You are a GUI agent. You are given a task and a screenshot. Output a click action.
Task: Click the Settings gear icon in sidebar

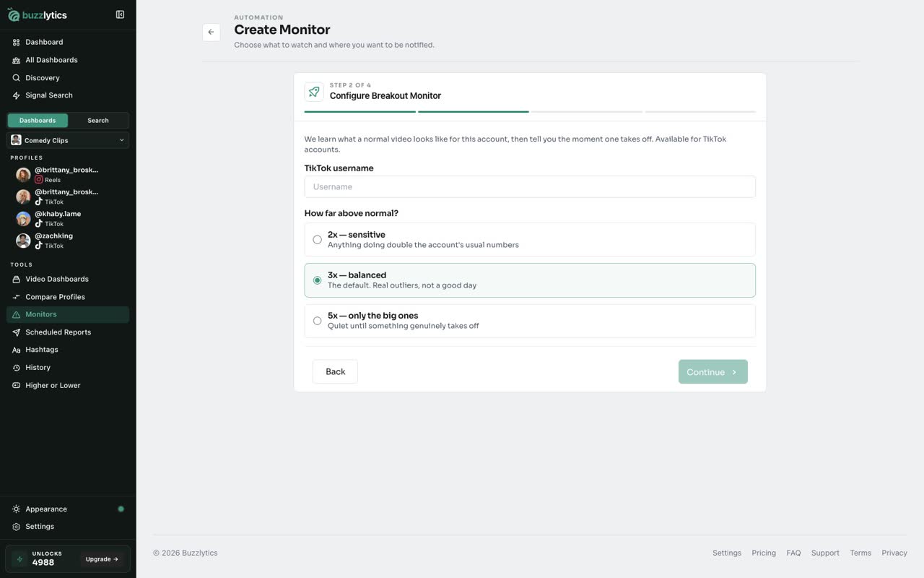click(16, 527)
